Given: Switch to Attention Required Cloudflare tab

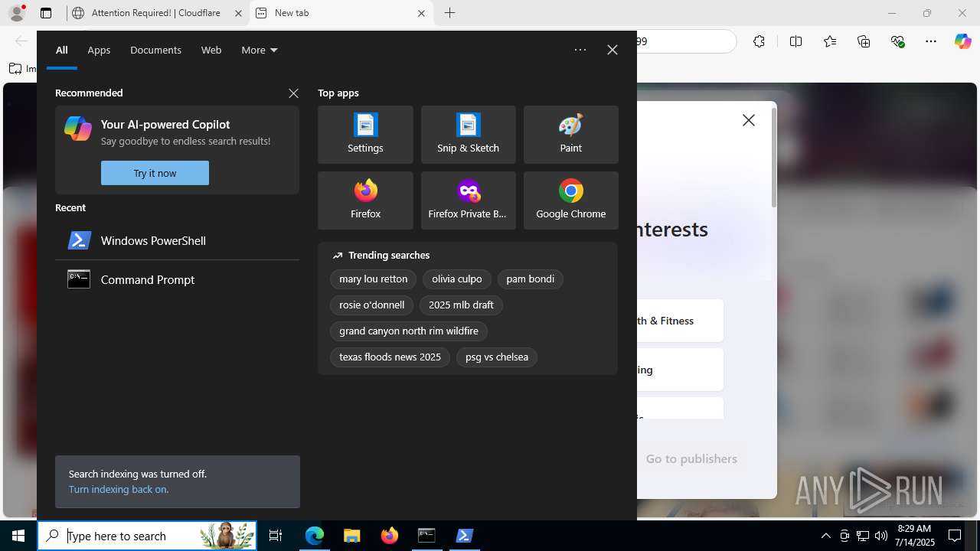Looking at the screenshot, I should tap(157, 13).
